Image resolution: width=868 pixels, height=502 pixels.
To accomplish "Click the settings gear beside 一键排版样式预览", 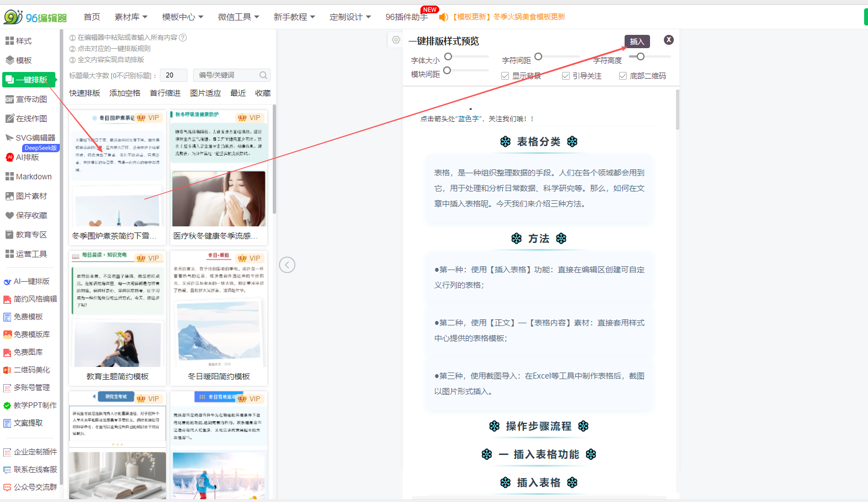I will (396, 40).
